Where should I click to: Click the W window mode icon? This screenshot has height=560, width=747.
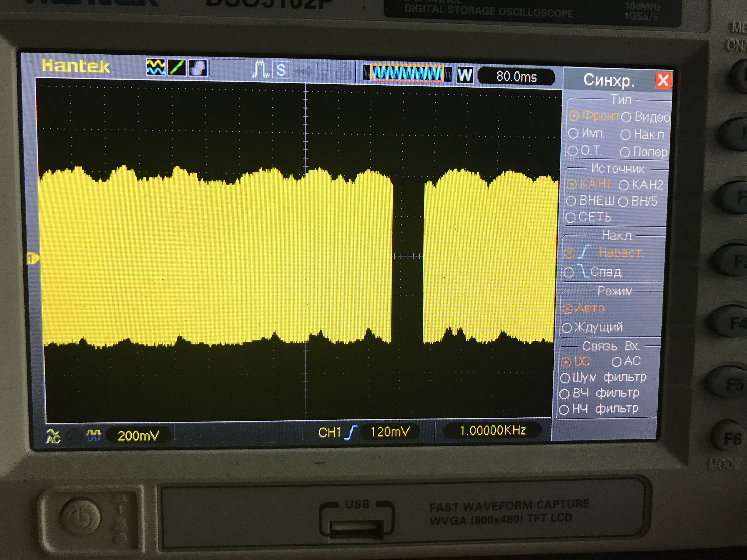pyautogui.click(x=465, y=75)
